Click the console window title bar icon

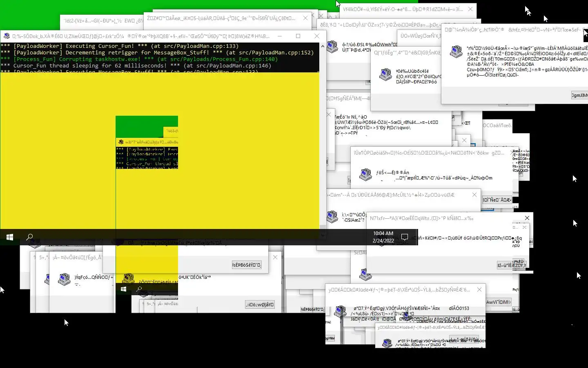(x=7, y=36)
